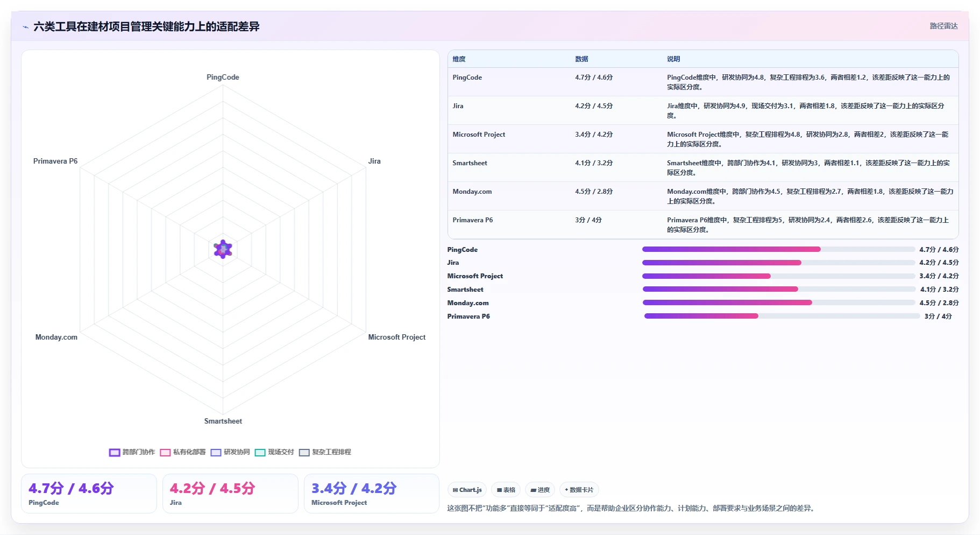
Task: Toggle the 复杂工程排程 legend series
Action: click(325, 452)
